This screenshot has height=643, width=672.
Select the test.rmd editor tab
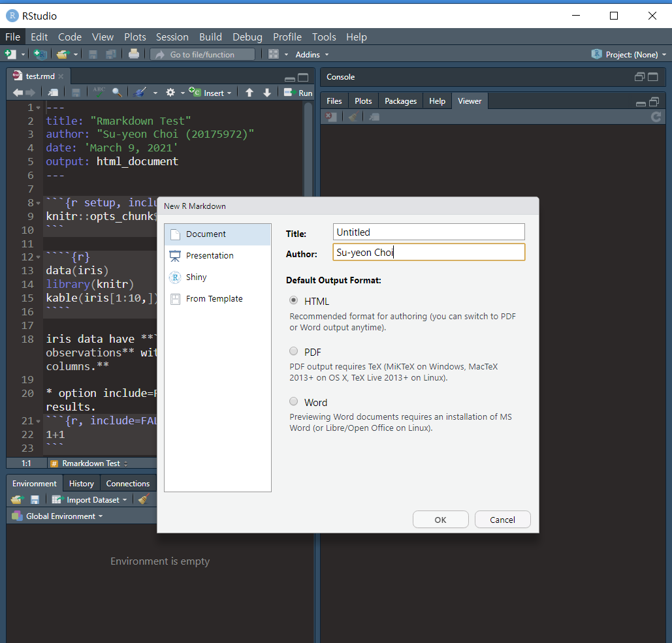coord(39,76)
